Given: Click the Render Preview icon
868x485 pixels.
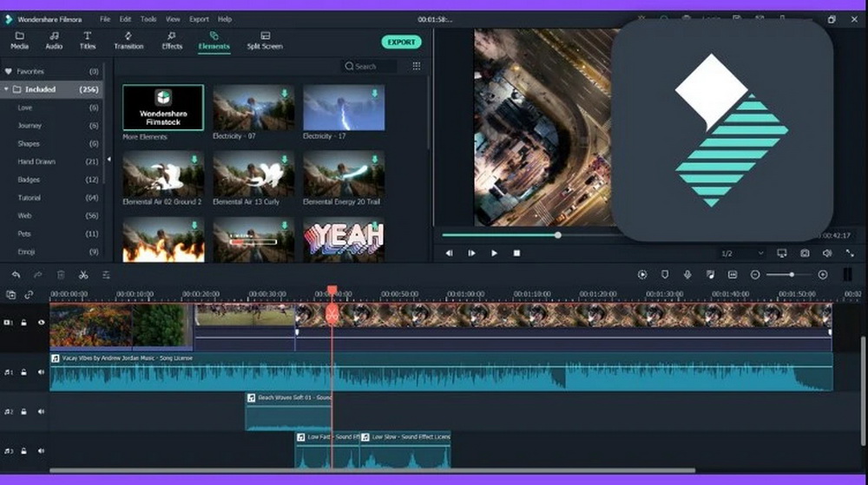Looking at the screenshot, I should click(x=642, y=275).
